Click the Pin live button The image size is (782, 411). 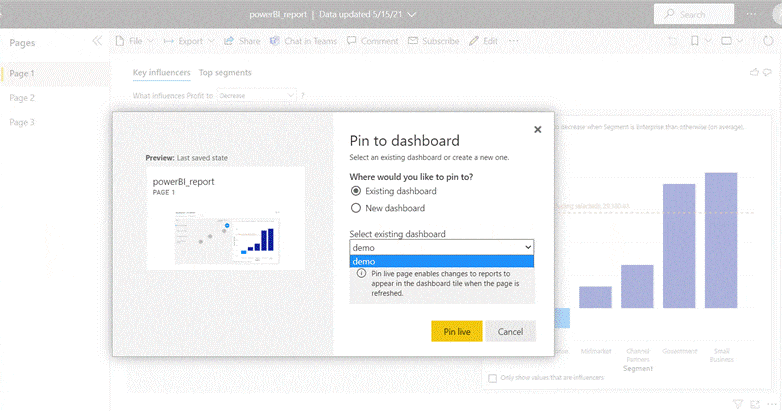pos(457,331)
